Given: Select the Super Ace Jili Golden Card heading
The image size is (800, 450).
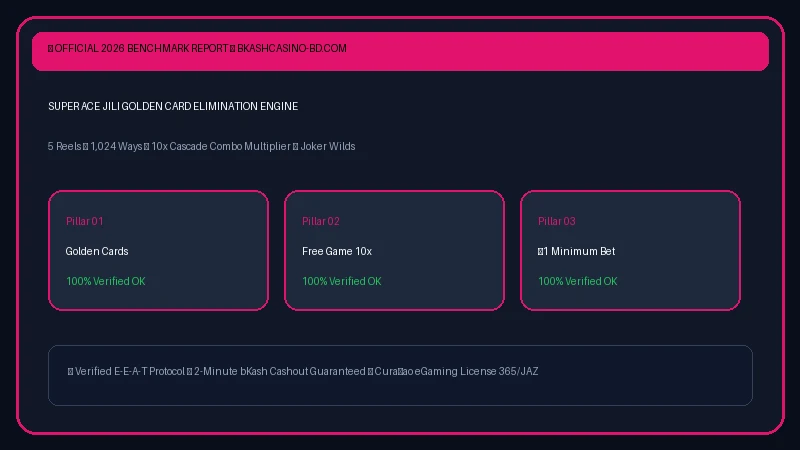Looking at the screenshot, I should coord(173,106).
